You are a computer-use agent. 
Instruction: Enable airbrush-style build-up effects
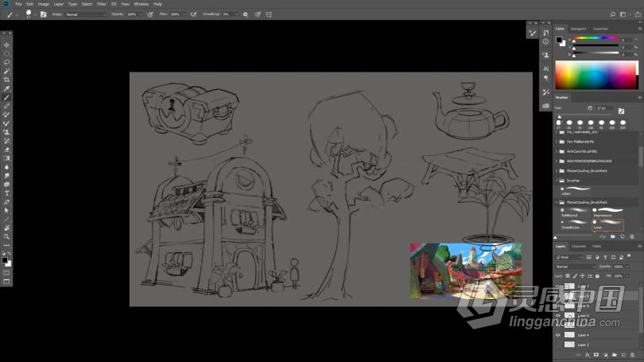click(193, 14)
